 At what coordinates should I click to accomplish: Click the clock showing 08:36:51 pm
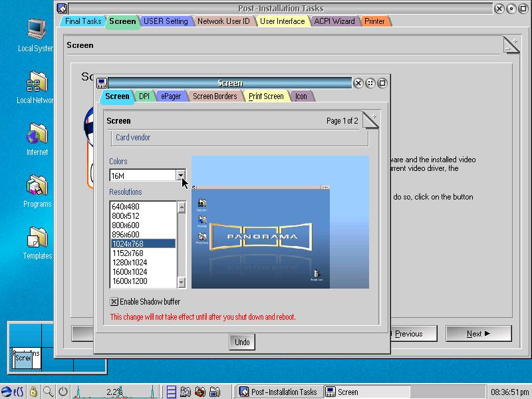click(509, 392)
